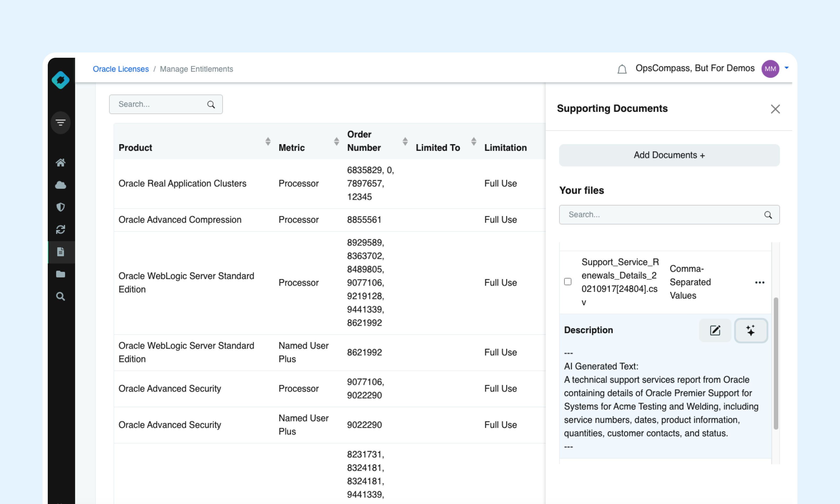Open the folder icon in sidebar

[x=61, y=274]
